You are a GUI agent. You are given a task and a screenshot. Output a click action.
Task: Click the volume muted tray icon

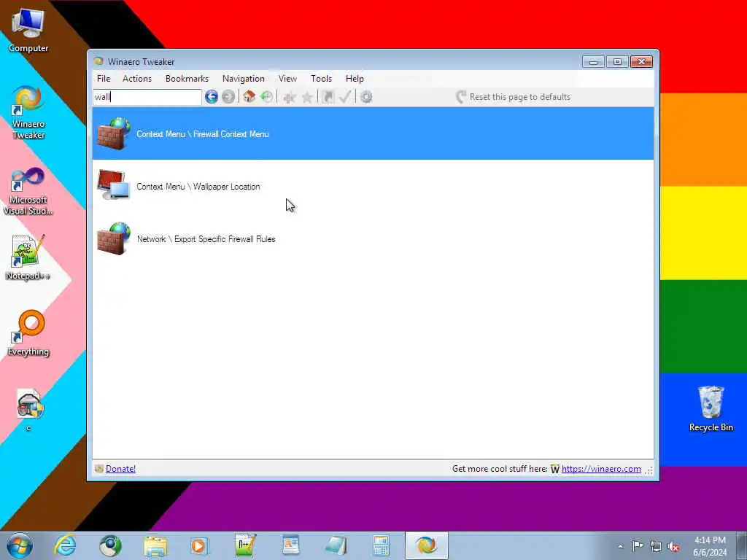click(673, 547)
